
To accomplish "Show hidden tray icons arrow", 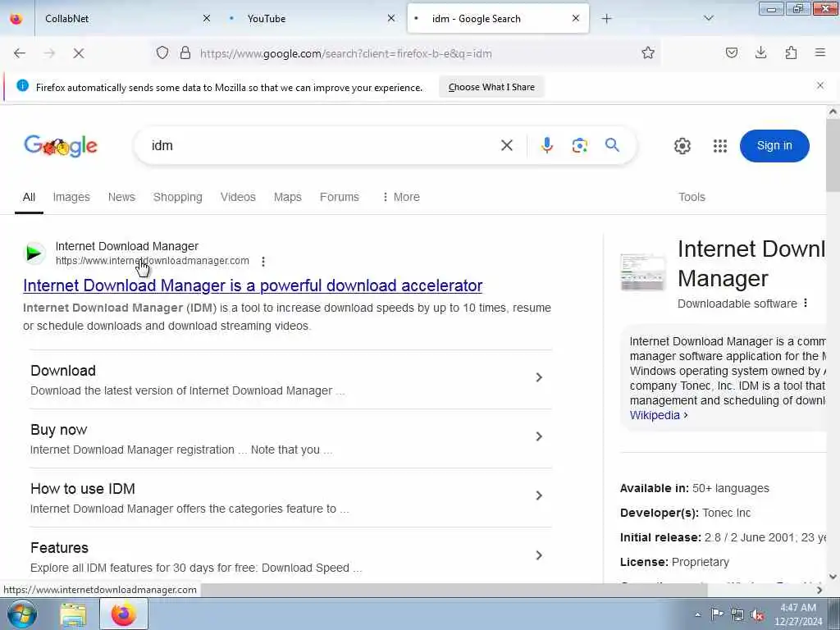I will [697, 614].
